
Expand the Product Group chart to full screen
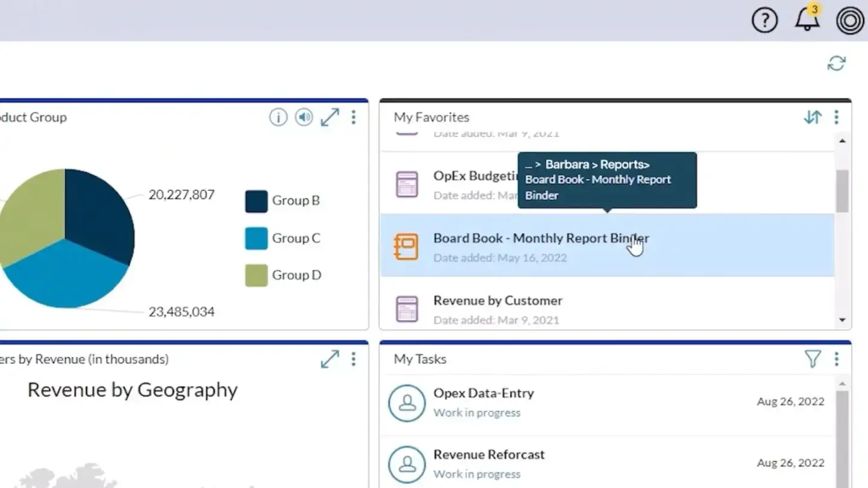[330, 117]
